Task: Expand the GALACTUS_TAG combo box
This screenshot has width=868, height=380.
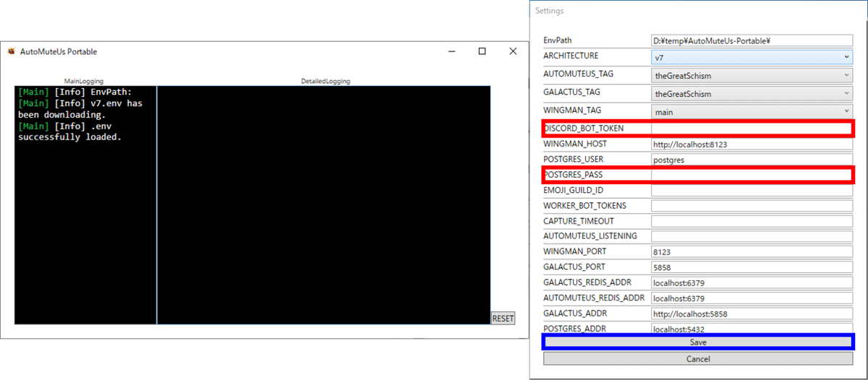Action: pyautogui.click(x=752, y=94)
